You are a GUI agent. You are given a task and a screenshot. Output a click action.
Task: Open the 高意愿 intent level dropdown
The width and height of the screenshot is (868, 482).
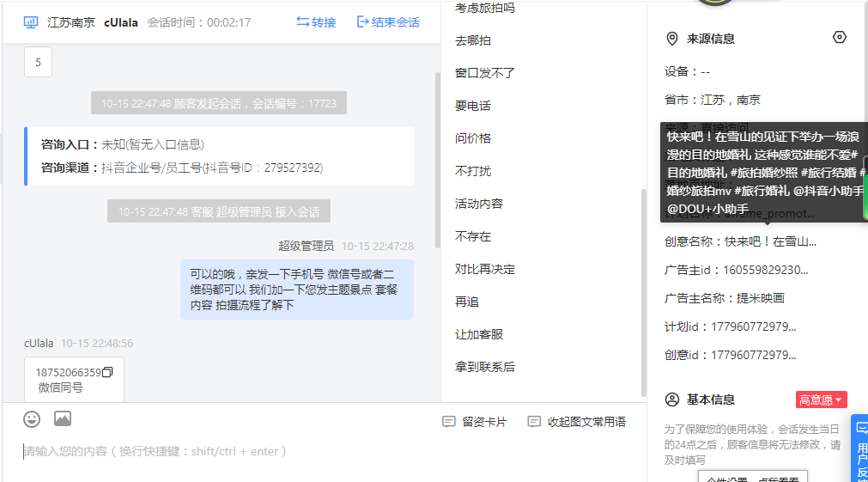click(x=822, y=400)
